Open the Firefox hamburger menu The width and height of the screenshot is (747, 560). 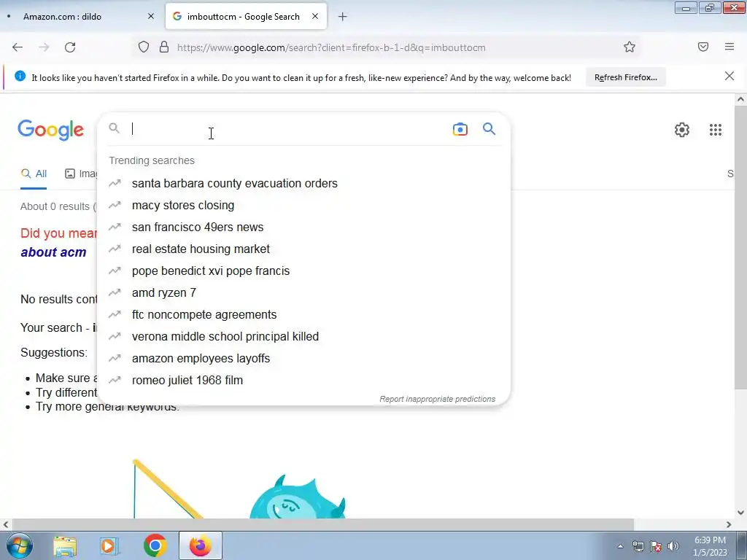[729, 47]
